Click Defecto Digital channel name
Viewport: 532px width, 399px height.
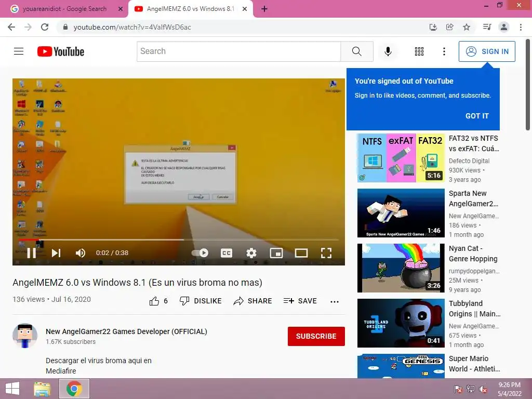pyautogui.click(x=469, y=161)
